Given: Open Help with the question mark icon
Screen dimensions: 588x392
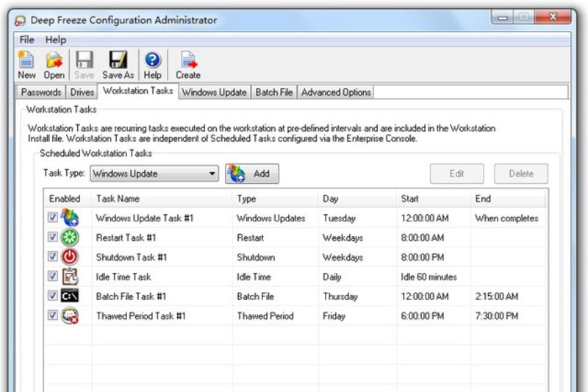Looking at the screenshot, I should pos(153,60).
